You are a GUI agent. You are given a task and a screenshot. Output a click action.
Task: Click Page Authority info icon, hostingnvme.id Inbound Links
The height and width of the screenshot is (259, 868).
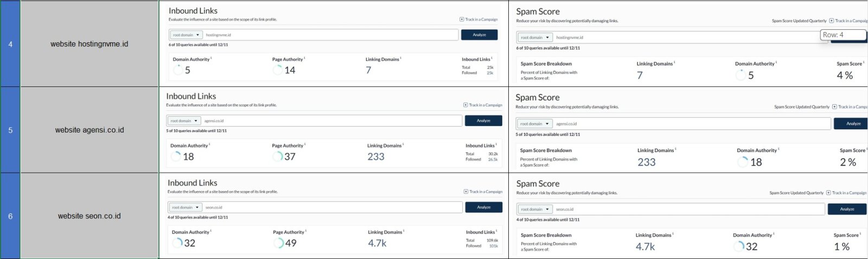pos(304,58)
